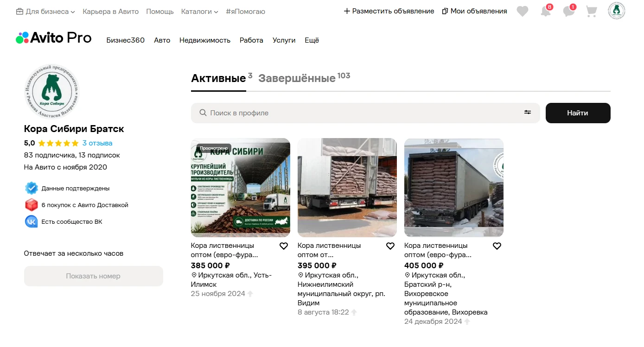Open the favorites heart icon in header

pos(523,11)
